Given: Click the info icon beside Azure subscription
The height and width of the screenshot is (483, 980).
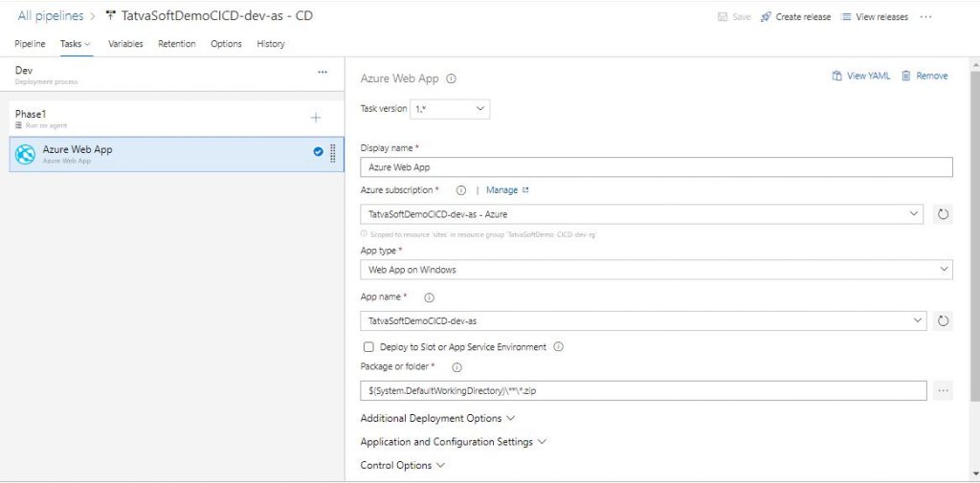Looking at the screenshot, I should [461, 190].
